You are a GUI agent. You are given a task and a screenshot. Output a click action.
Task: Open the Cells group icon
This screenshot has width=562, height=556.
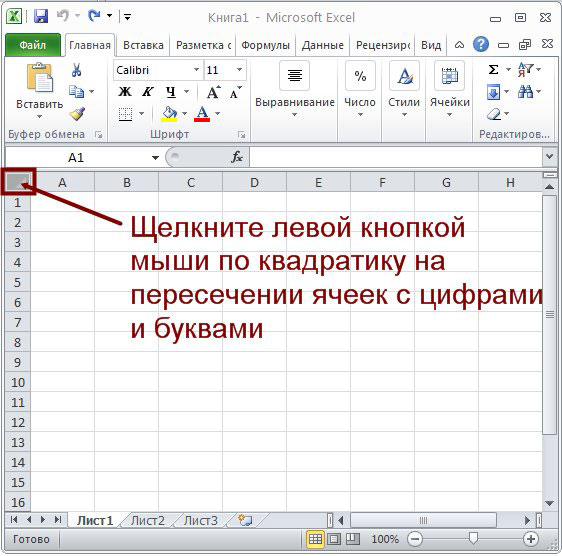tap(449, 76)
